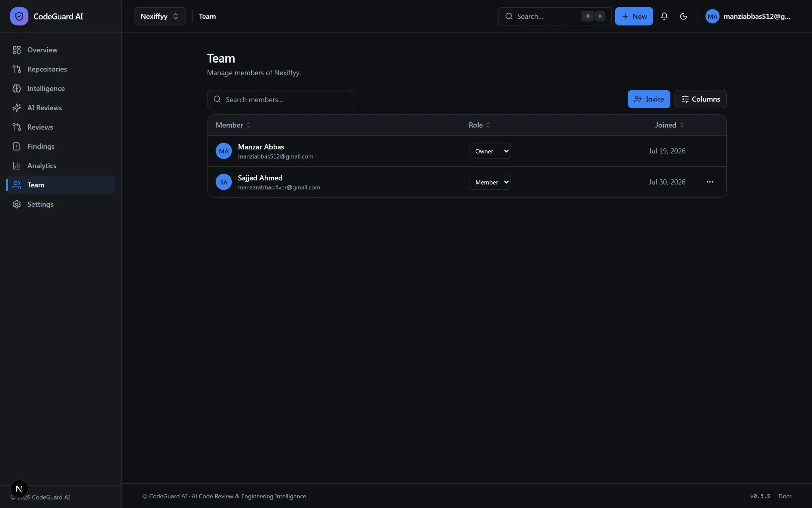Viewport: 812px width, 508px height.
Task: Toggle dark mode moon icon
Action: (x=684, y=16)
